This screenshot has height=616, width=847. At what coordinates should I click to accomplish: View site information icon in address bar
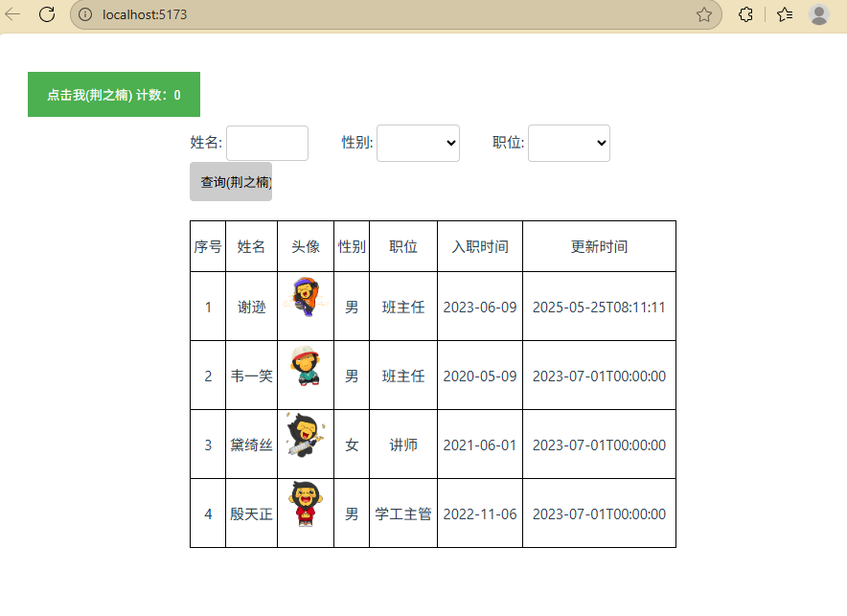coord(85,14)
